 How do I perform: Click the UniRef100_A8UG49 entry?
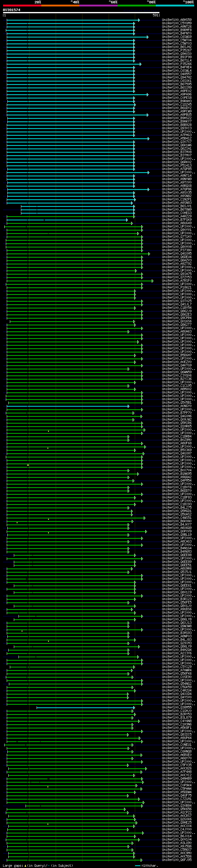pyautogui.click(x=177, y=223)
